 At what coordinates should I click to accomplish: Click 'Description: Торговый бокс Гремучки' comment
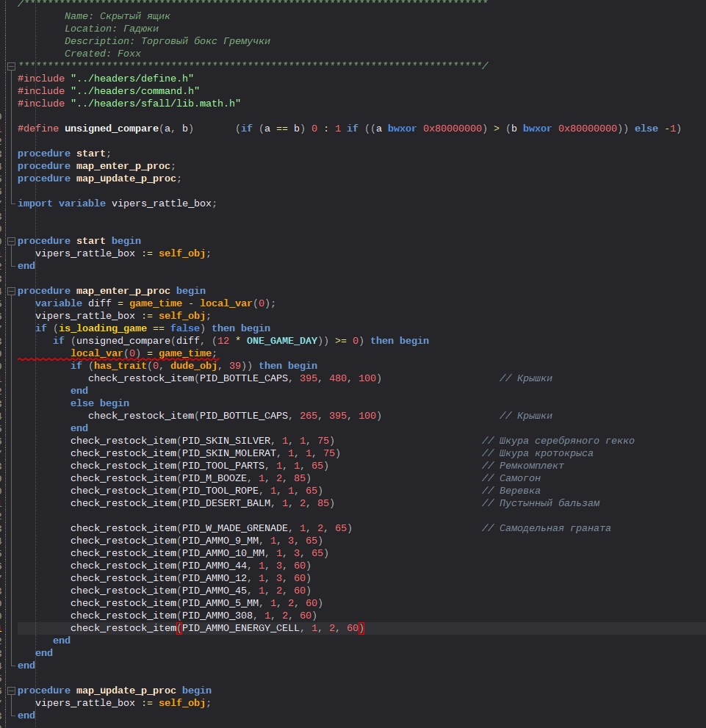(167, 41)
